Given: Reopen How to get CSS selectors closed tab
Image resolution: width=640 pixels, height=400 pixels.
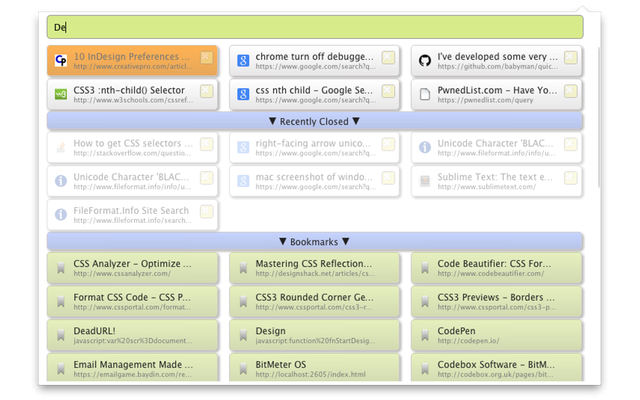Looking at the screenshot, I should (x=133, y=148).
